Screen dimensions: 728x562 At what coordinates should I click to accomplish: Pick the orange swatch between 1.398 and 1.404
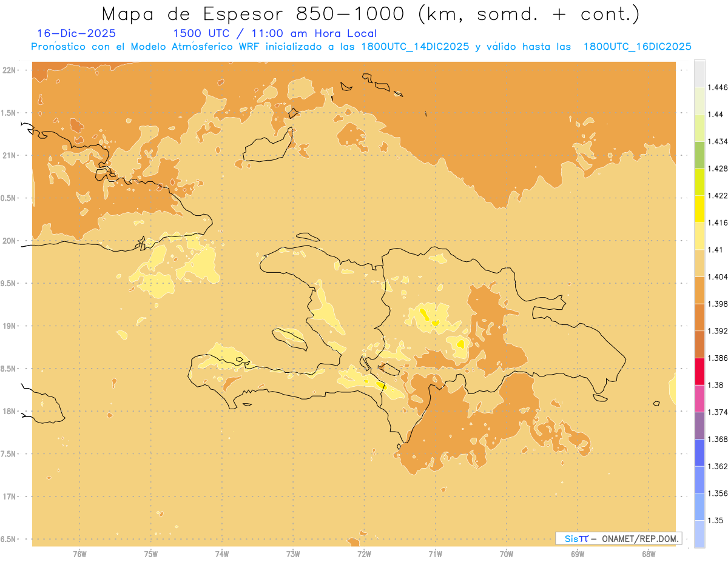699,290
